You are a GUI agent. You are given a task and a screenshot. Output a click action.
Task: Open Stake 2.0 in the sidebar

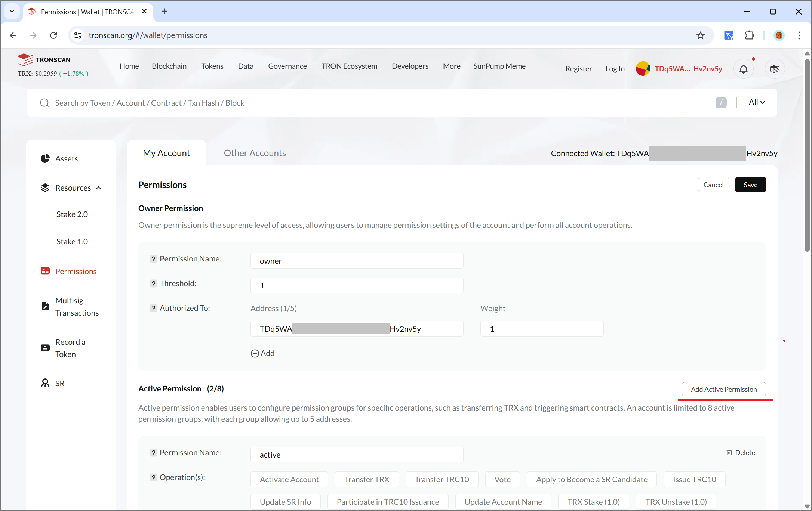[x=72, y=214]
